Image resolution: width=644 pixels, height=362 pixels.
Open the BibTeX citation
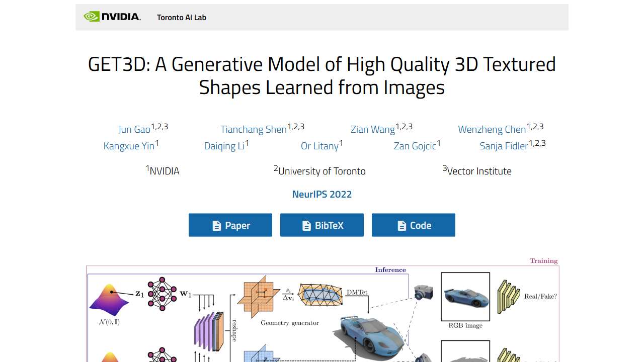click(322, 225)
